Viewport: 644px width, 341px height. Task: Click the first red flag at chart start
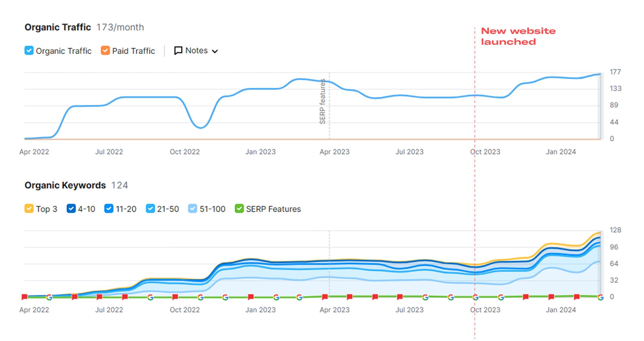[24, 297]
